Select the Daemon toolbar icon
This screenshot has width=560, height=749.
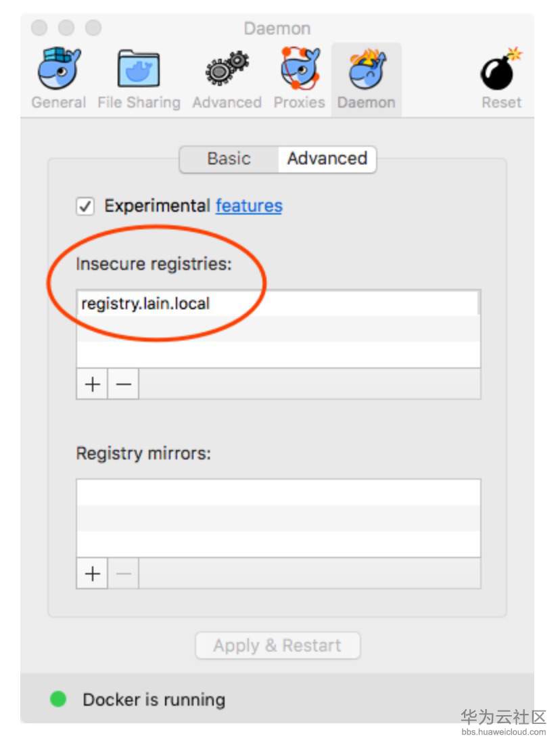(x=366, y=70)
